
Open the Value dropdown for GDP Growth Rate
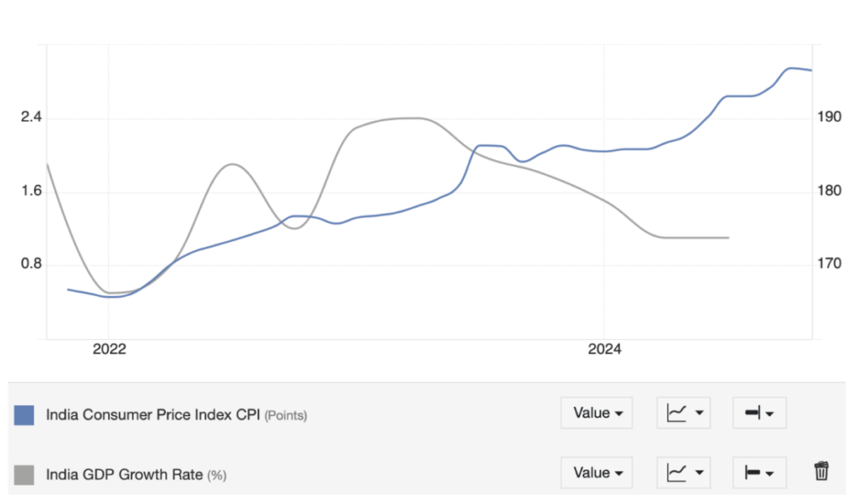point(597,473)
